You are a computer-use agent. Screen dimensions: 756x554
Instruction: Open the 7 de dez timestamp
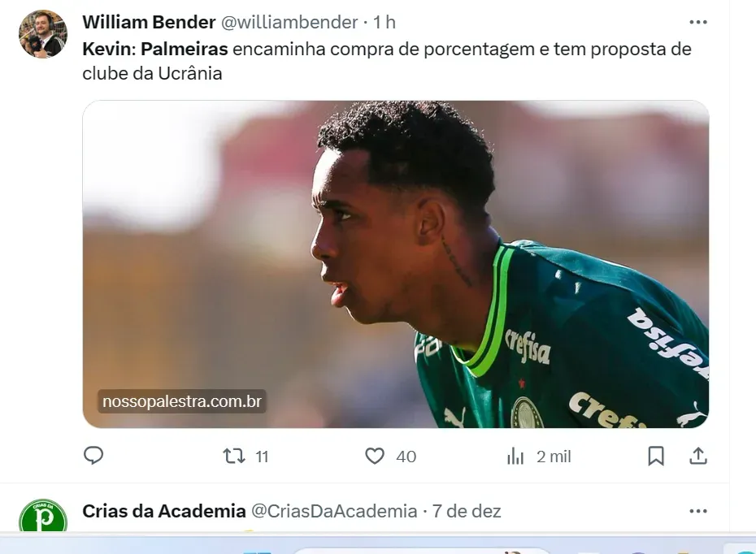pos(467,511)
